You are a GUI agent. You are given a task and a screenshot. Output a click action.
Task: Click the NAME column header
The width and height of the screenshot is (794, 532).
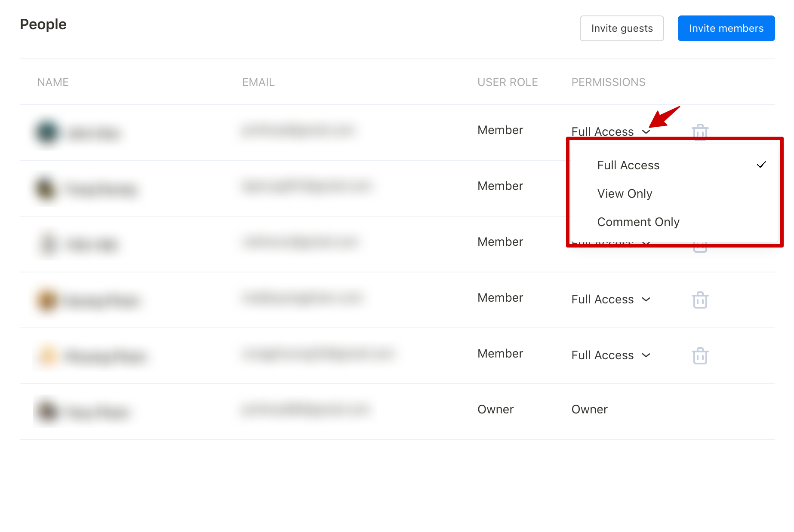click(52, 82)
